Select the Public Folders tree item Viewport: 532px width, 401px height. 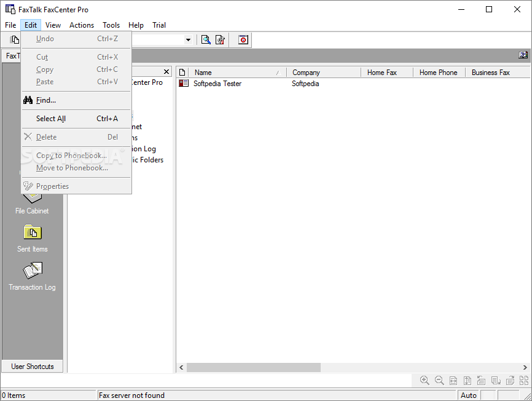[x=147, y=159]
